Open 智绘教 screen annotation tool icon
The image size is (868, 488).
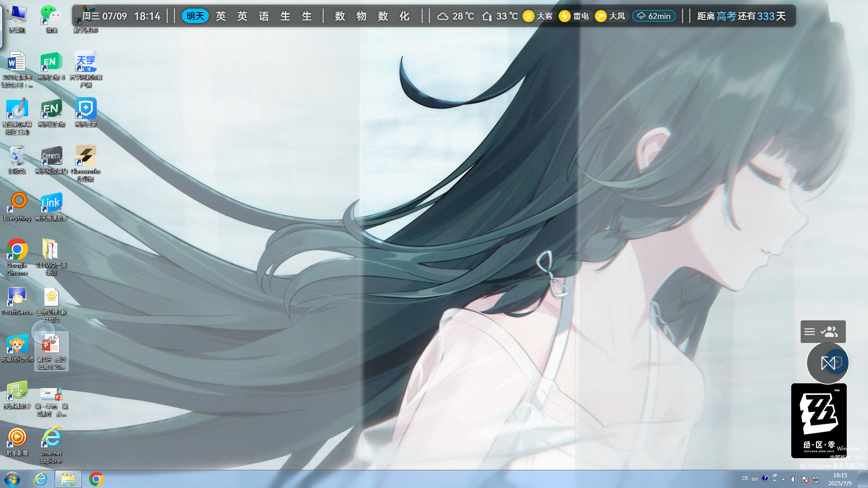coord(17,117)
